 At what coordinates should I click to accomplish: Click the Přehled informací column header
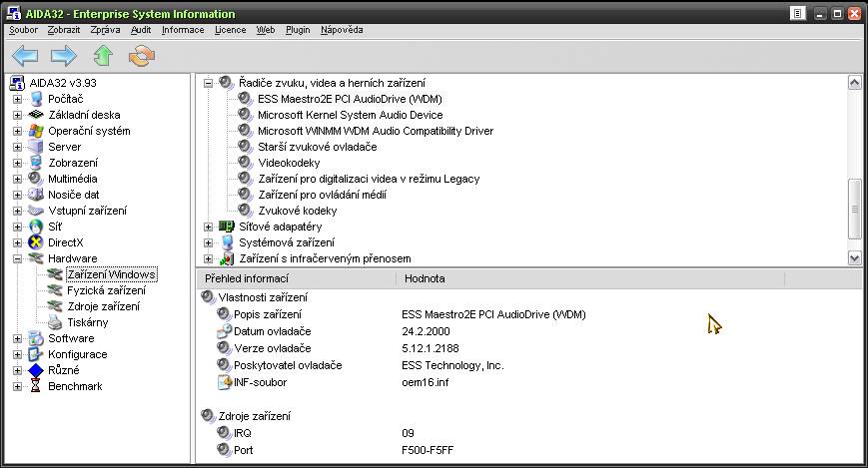[x=297, y=278]
